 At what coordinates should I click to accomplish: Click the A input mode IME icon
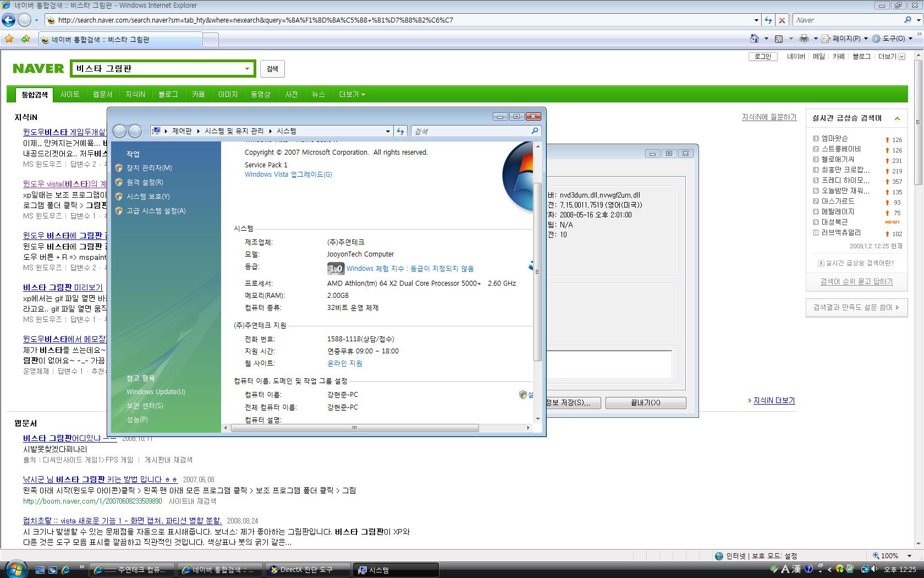point(785,569)
